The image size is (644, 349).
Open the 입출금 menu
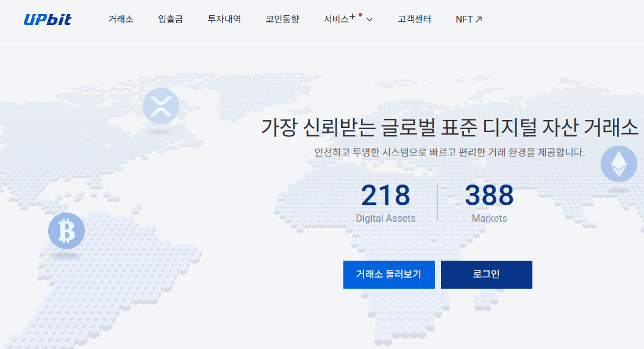click(170, 19)
